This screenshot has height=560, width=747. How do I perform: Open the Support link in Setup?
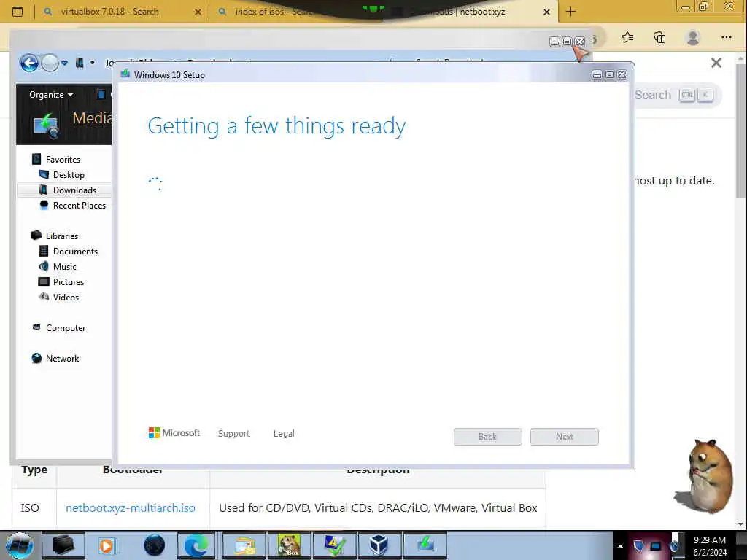pos(234,433)
